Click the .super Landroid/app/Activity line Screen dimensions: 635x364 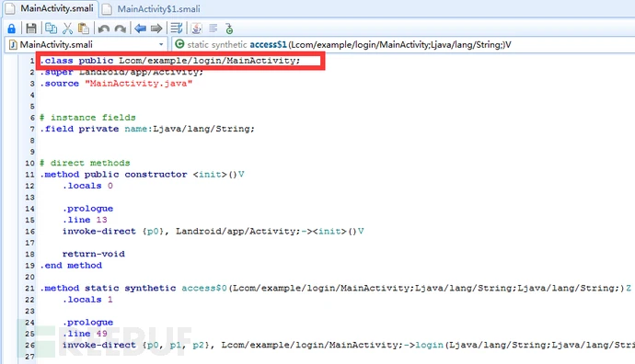click(x=121, y=72)
